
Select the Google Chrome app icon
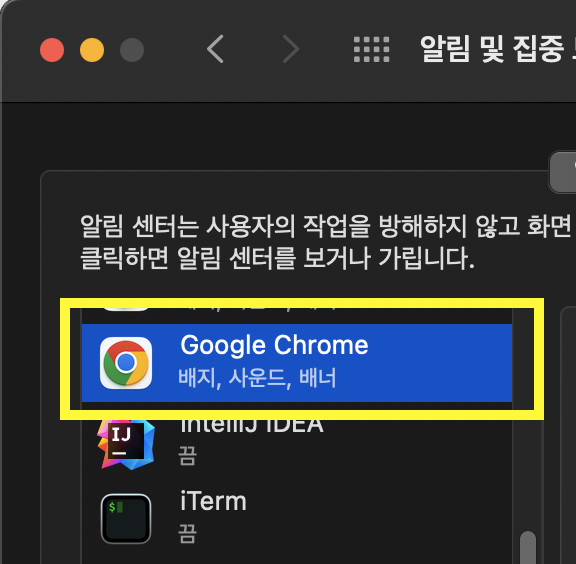pos(126,363)
